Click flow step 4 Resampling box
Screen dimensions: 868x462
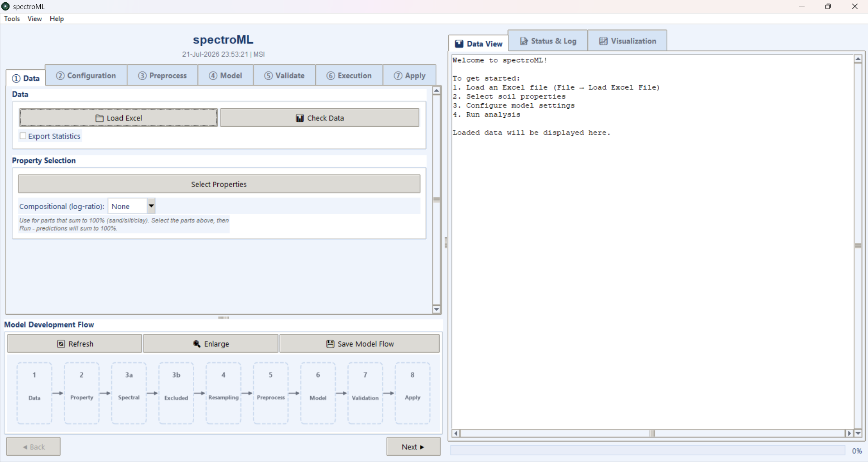point(223,393)
